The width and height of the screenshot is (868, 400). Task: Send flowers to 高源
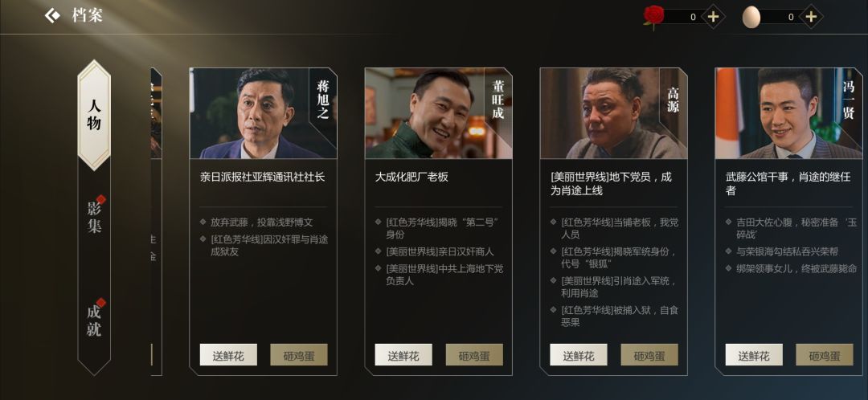(x=579, y=355)
